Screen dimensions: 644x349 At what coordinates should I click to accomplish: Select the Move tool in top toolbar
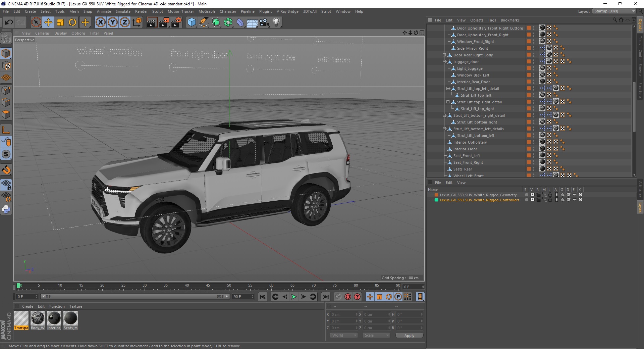click(x=48, y=22)
